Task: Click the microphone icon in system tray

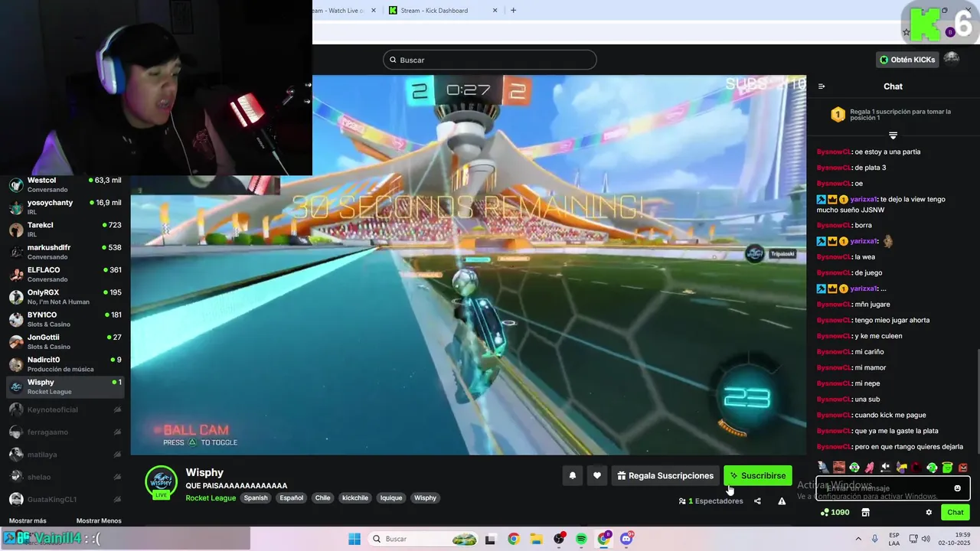Action: (874, 539)
